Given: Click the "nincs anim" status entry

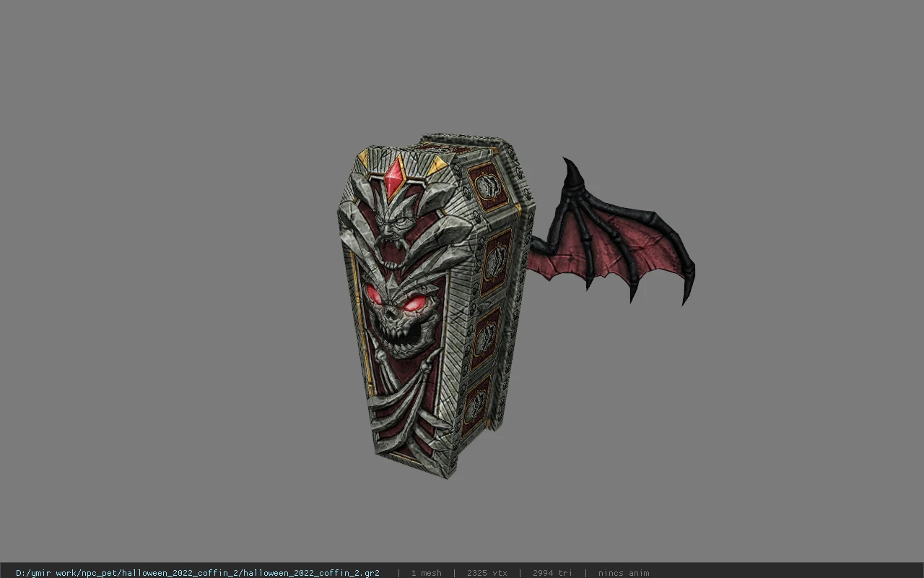Looking at the screenshot, I should pyautogui.click(x=624, y=573).
